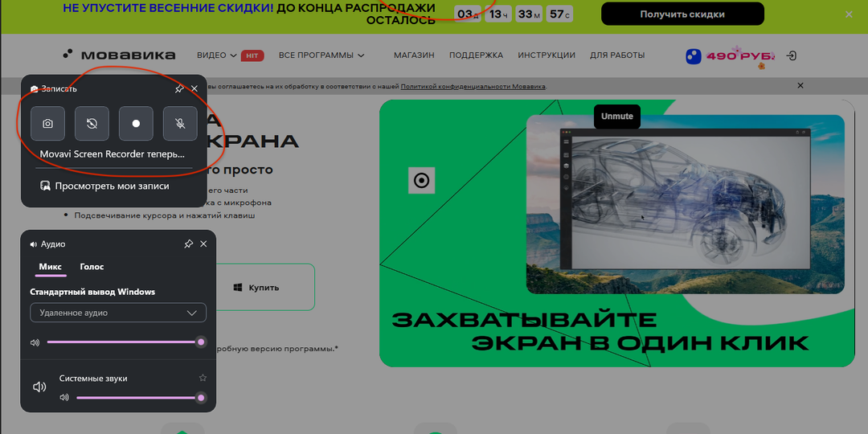
Task: Expand the ВСЕ ПРОГРАММЫ menu
Action: point(321,55)
